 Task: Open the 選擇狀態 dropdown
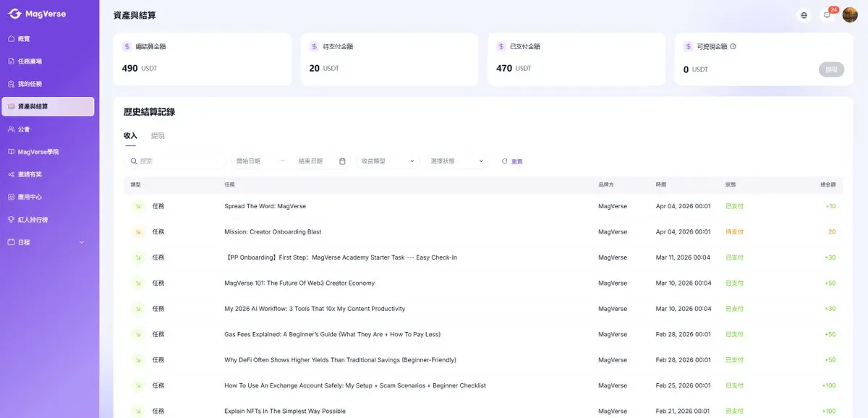click(x=457, y=161)
